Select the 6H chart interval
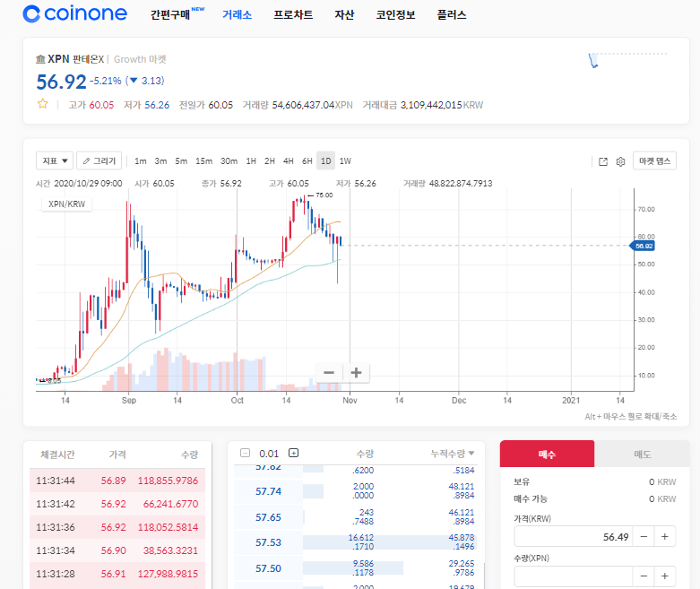 [307, 160]
